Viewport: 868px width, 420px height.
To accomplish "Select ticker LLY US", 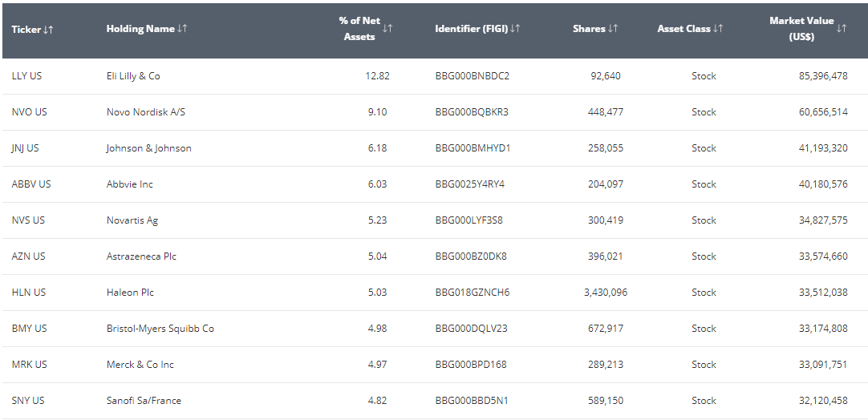I will (x=26, y=76).
